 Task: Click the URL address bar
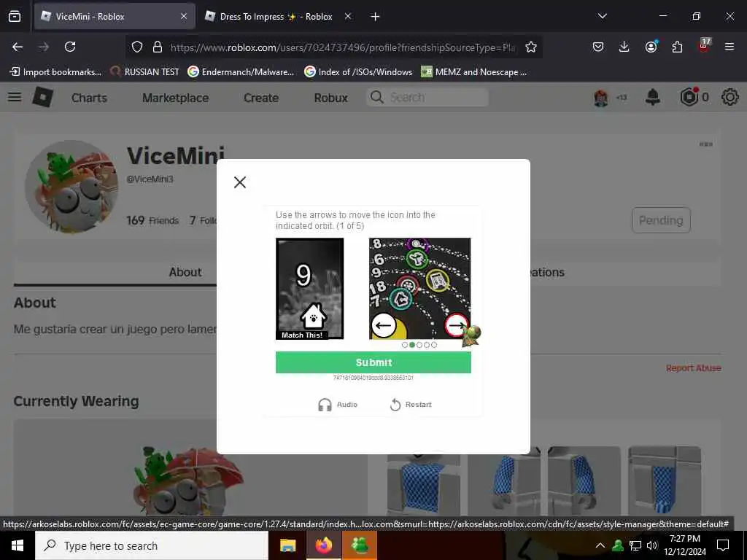coord(343,47)
